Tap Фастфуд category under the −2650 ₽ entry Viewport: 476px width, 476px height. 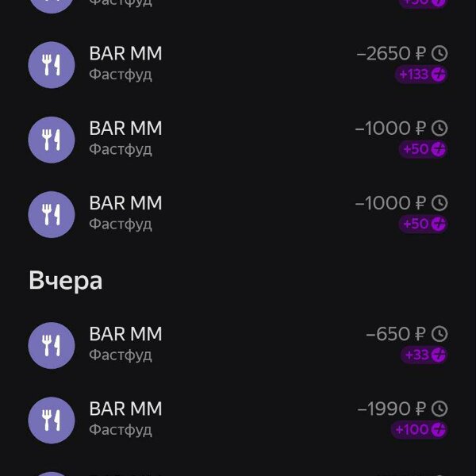pyautogui.click(x=121, y=75)
